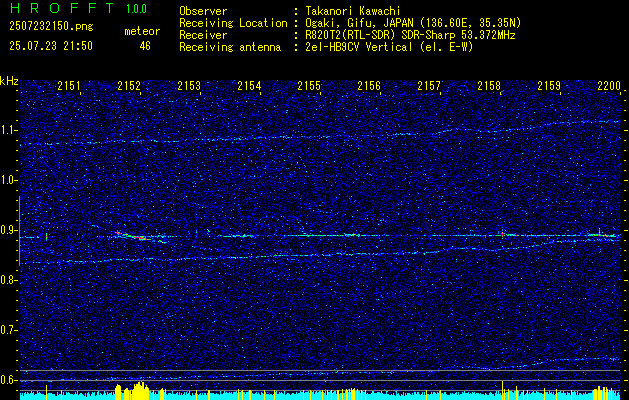Click the Receiving antenna label
Image resolution: width=629 pixels, height=400 pixels.
tap(230, 47)
